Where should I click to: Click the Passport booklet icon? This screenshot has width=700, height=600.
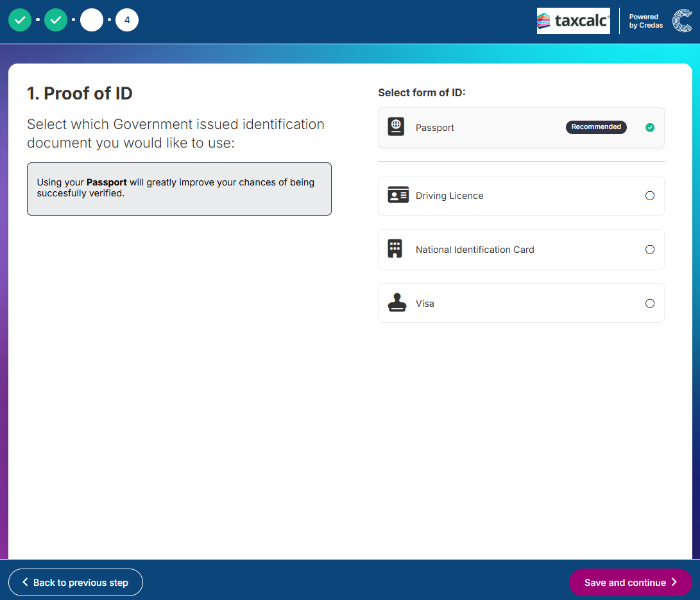coord(396,126)
